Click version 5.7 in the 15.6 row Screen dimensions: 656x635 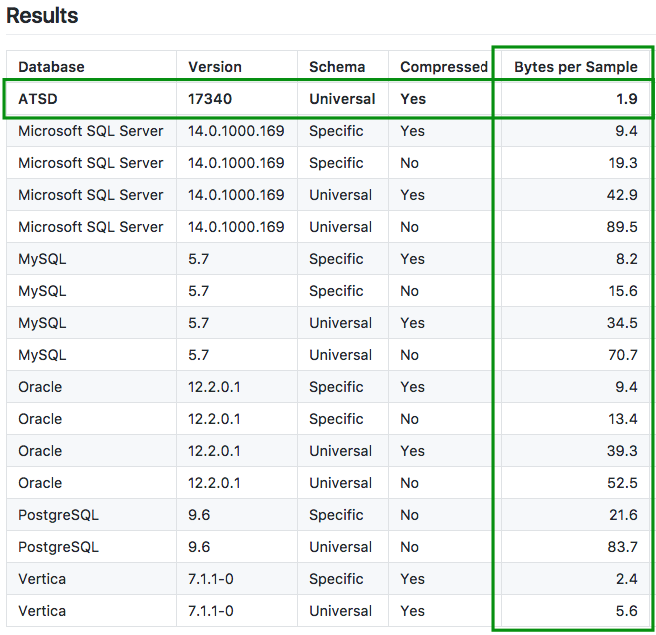pos(198,291)
